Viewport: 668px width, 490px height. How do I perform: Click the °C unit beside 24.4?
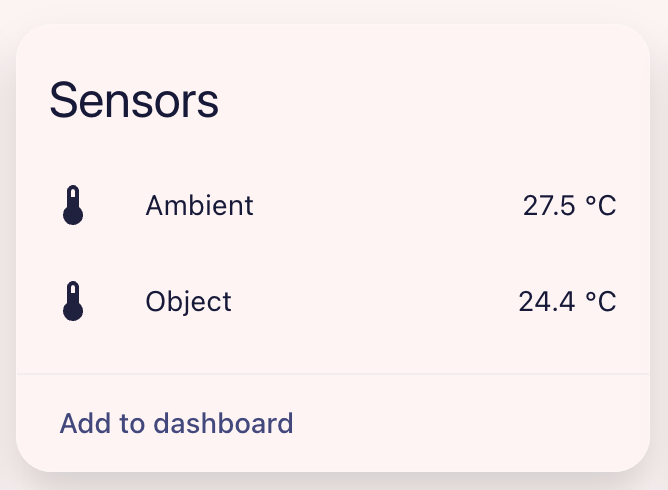pos(601,302)
